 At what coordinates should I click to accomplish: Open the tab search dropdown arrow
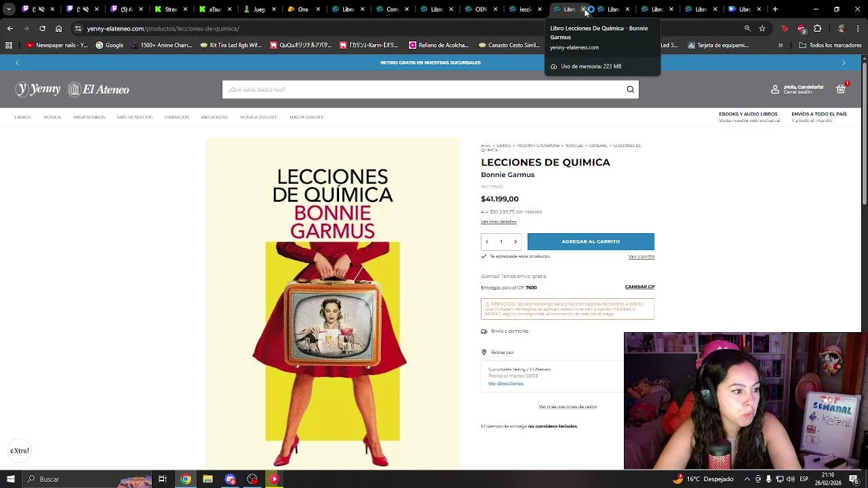[x=9, y=9]
